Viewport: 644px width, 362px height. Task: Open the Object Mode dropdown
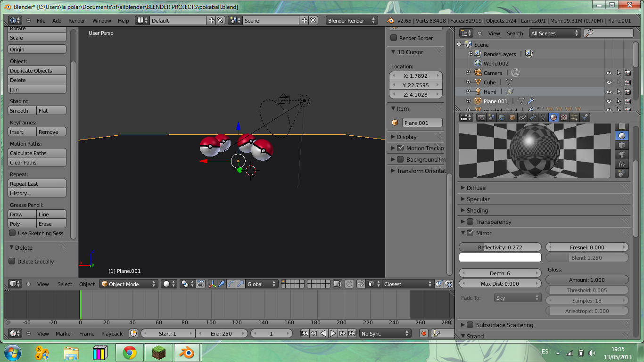[x=128, y=284]
